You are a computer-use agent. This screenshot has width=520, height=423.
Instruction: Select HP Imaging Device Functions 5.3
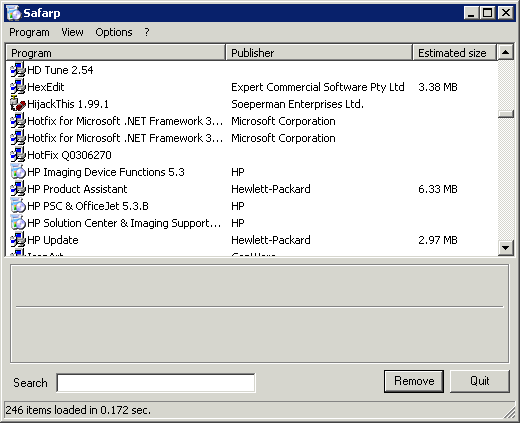pyautogui.click(x=106, y=172)
